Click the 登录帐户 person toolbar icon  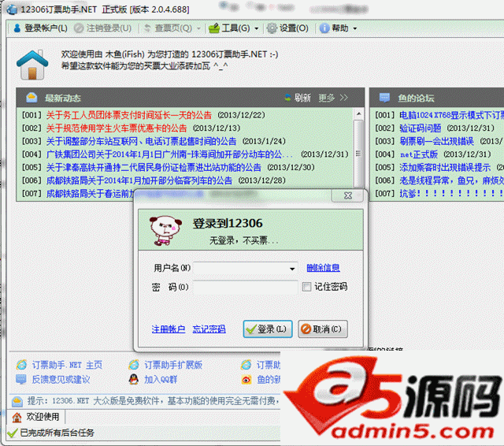(17, 28)
